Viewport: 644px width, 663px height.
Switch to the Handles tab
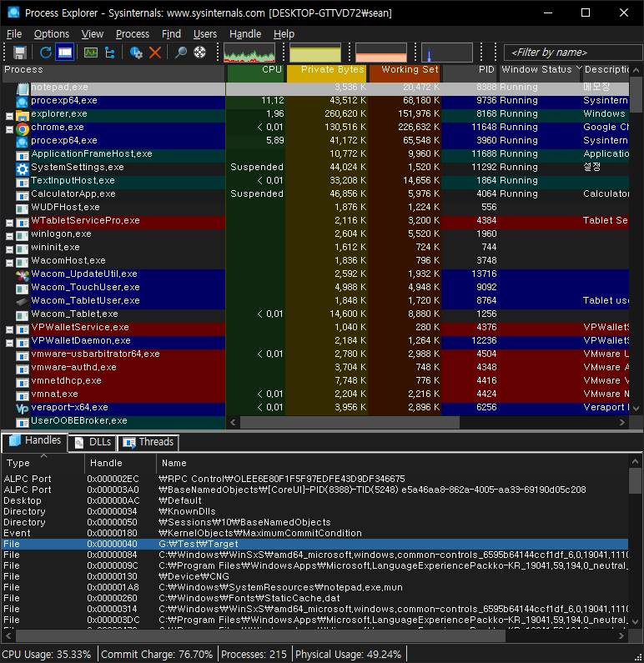coord(35,441)
